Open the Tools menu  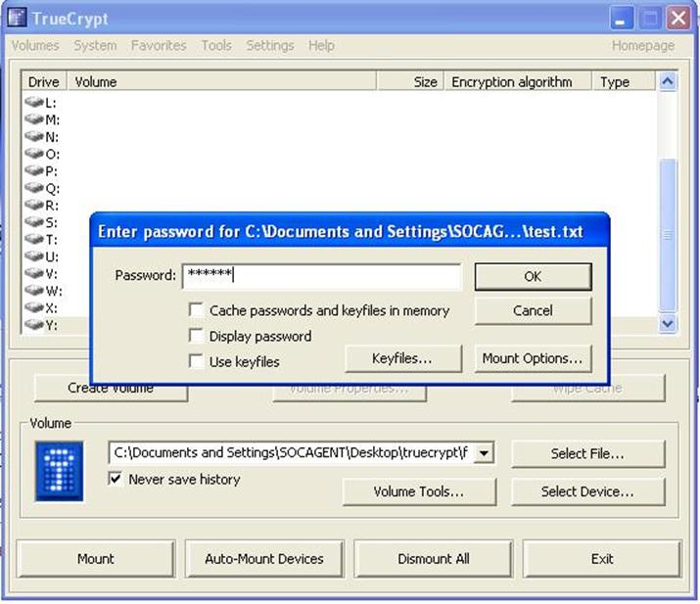tap(216, 45)
